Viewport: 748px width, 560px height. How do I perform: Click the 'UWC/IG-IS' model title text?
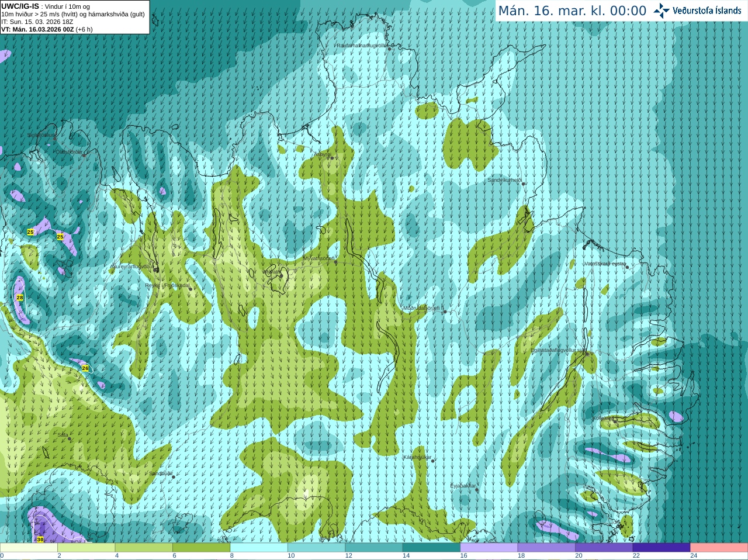[x=20, y=6]
